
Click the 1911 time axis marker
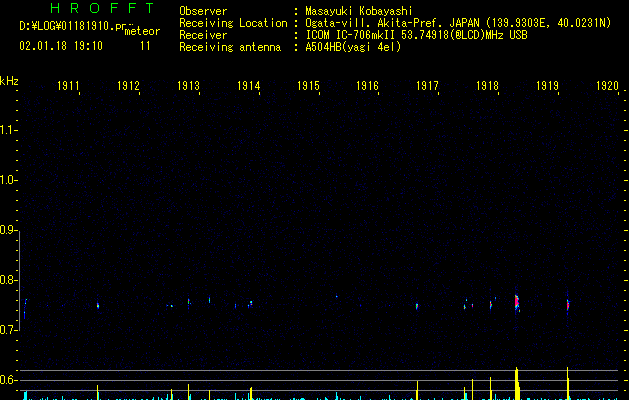[68, 86]
